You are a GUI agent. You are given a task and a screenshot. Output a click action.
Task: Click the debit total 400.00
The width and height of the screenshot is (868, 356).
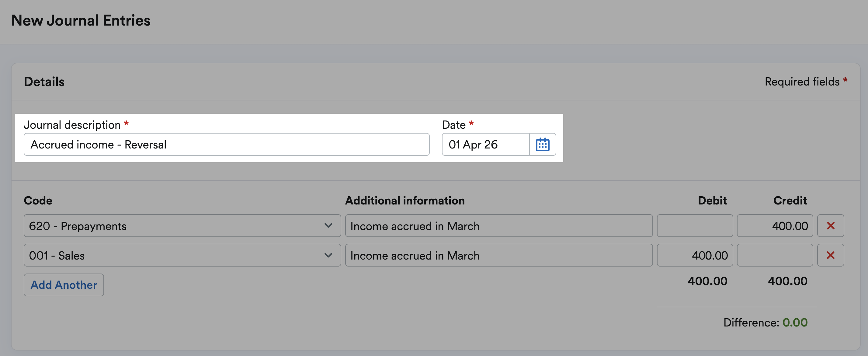[x=707, y=281]
